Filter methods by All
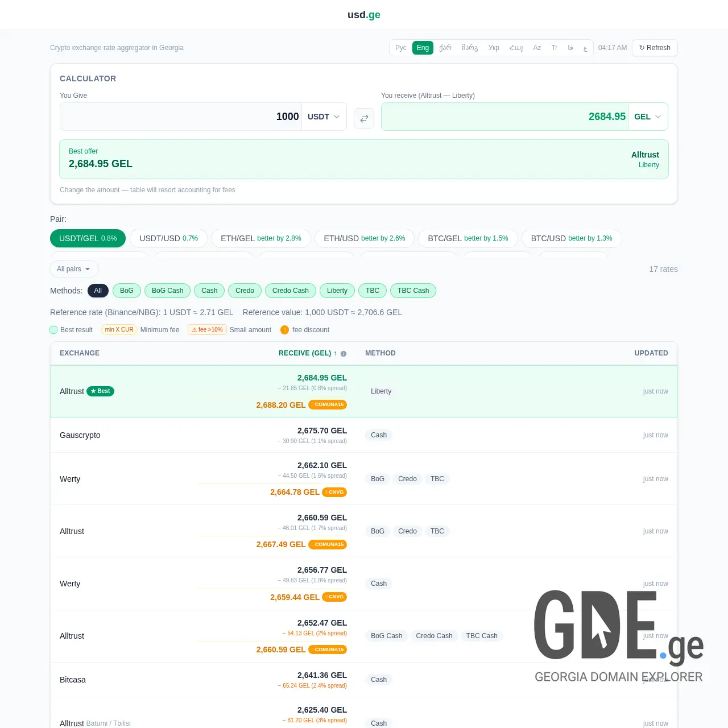The image size is (728, 728). click(98, 291)
